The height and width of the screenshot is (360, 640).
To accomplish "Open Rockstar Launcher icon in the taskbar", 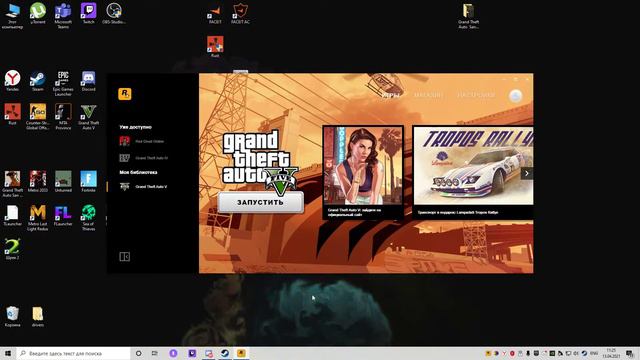I will [x=241, y=353].
